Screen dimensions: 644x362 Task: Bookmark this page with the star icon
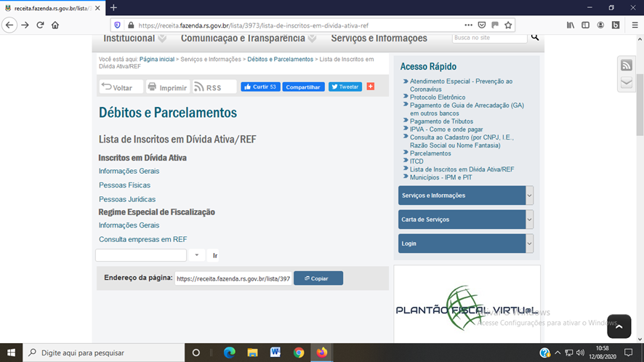click(x=508, y=25)
